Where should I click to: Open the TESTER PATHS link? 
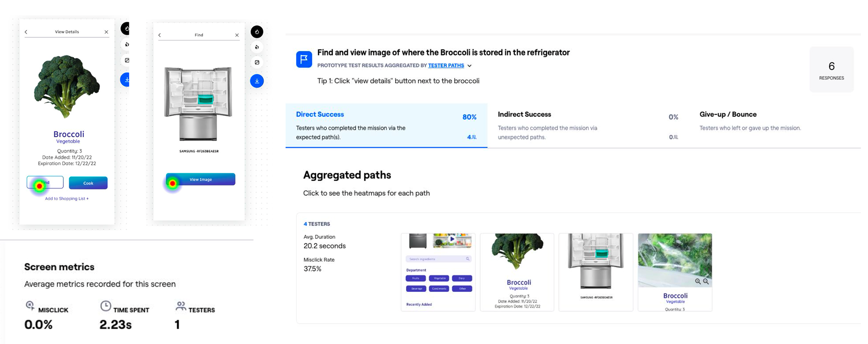click(x=446, y=66)
